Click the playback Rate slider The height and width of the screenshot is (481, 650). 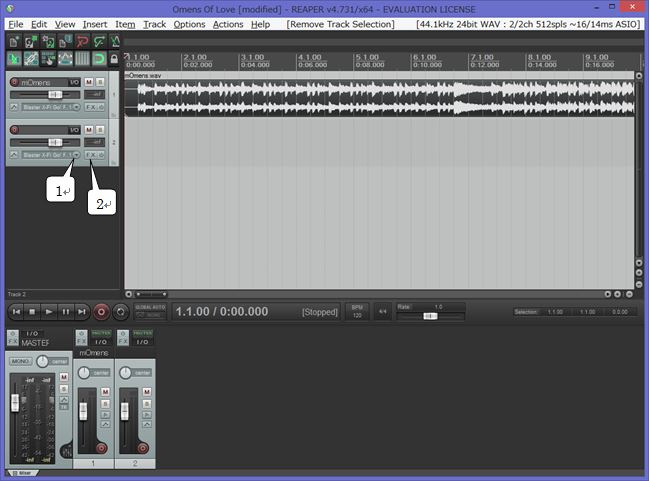(429, 315)
